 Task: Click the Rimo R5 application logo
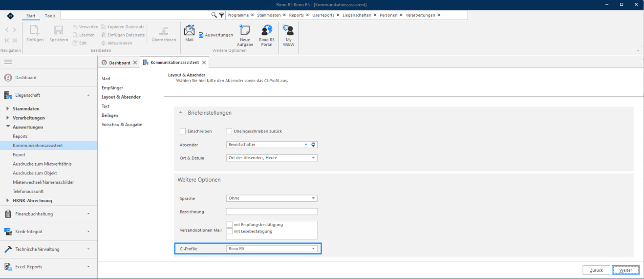point(10,16)
